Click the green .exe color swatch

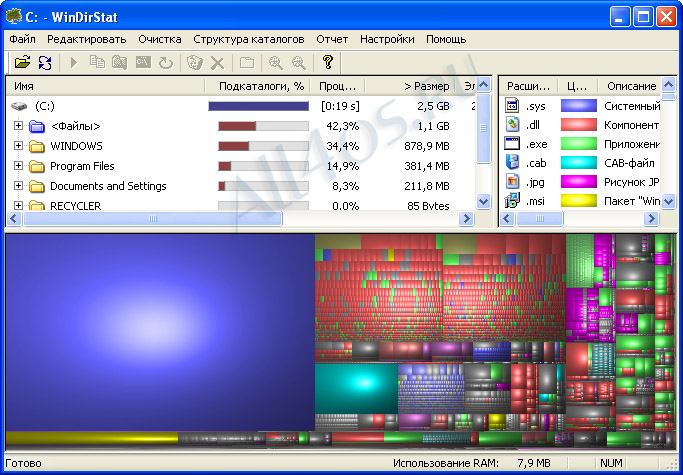click(x=578, y=144)
